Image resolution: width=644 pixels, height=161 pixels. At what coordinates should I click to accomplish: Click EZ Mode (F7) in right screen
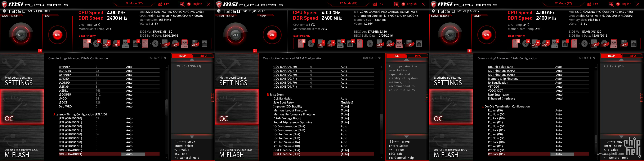563,4
